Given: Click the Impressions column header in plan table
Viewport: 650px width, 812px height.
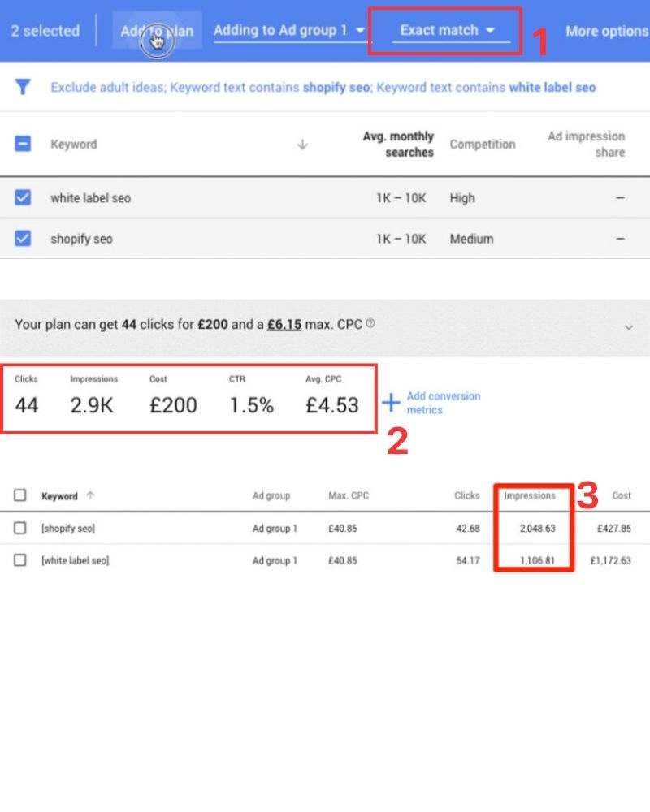Looking at the screenshot, I should coord(530,495).
